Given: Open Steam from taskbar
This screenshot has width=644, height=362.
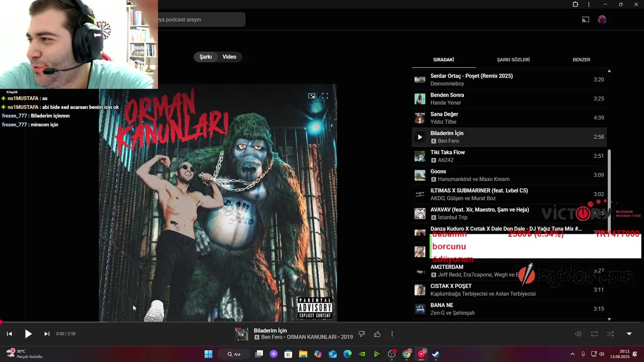Looking at the screenshot, I should pos(436,354).
